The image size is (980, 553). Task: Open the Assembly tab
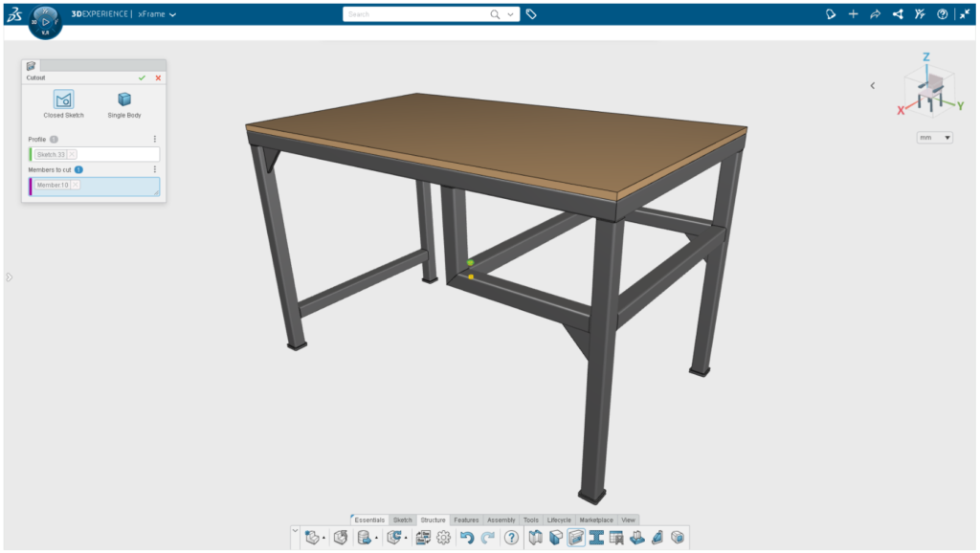(501, 520)
